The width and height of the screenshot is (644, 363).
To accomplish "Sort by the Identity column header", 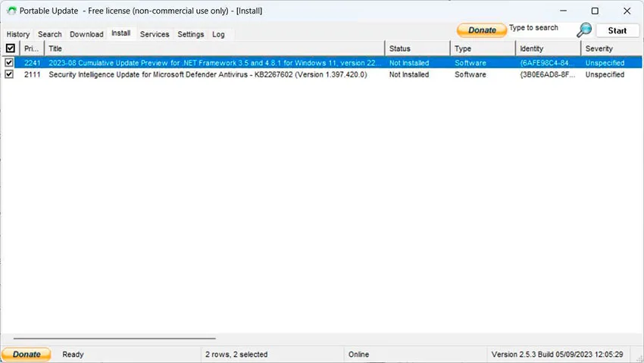I will 548,49.
